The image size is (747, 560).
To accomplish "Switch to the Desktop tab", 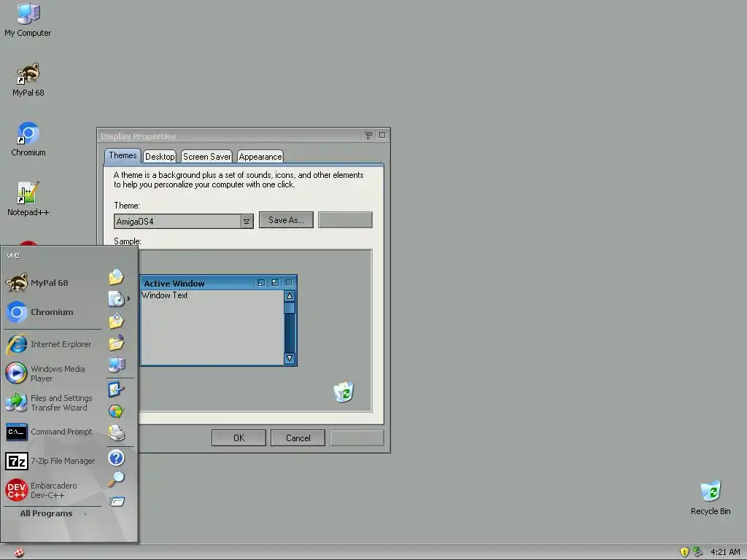I will pos(160,157).
